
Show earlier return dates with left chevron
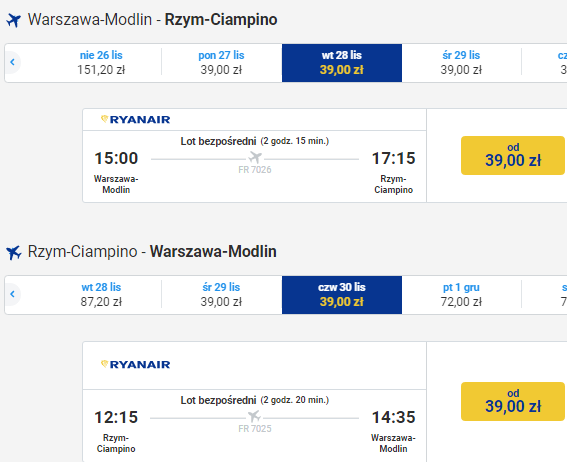pos(13,294)
